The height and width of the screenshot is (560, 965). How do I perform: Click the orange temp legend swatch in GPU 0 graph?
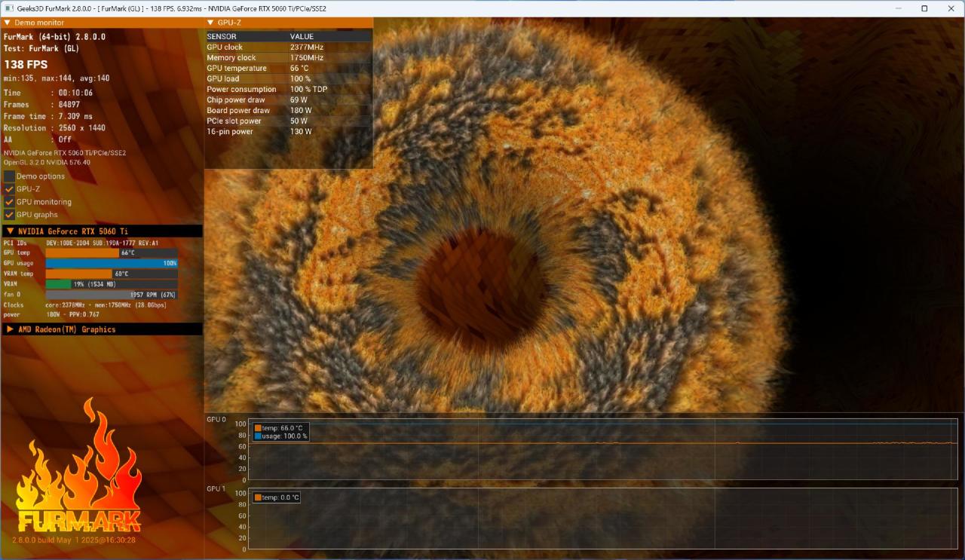click(x=258, y=428)
